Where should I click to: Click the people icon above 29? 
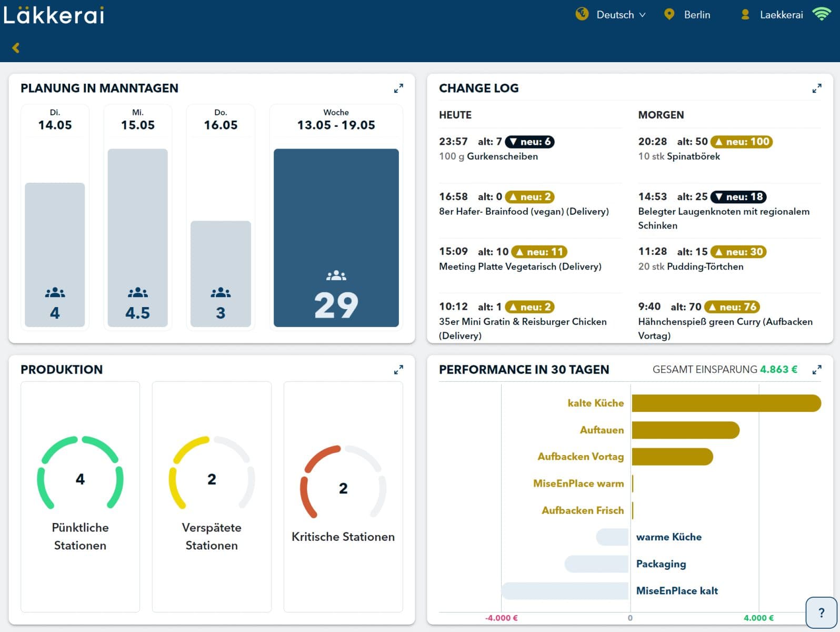(x=336, y=275)
